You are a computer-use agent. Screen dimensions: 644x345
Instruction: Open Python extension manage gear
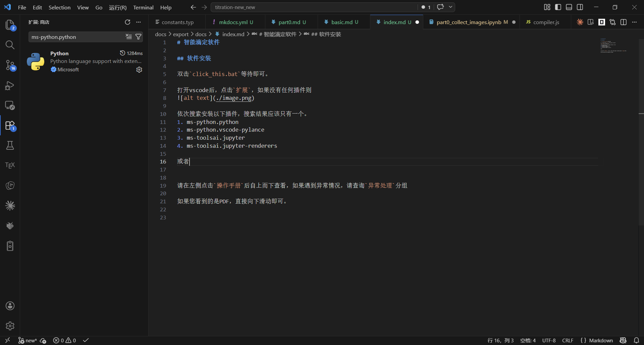[139, 70]
